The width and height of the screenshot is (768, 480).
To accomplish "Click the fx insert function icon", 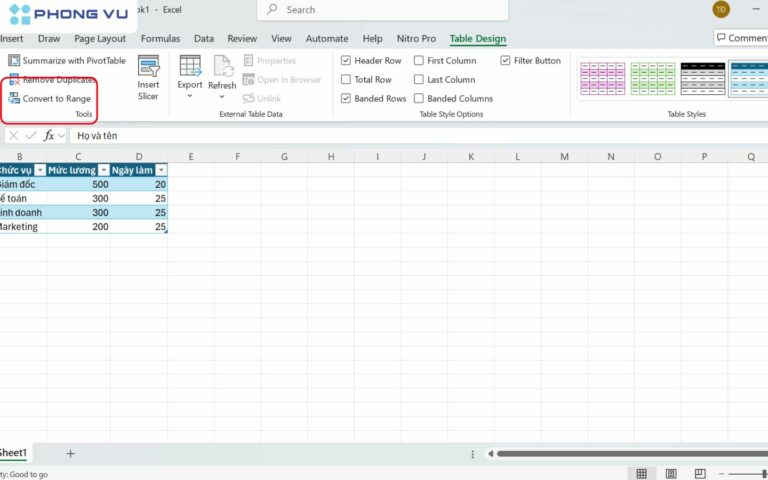I will tap(48, 136).
